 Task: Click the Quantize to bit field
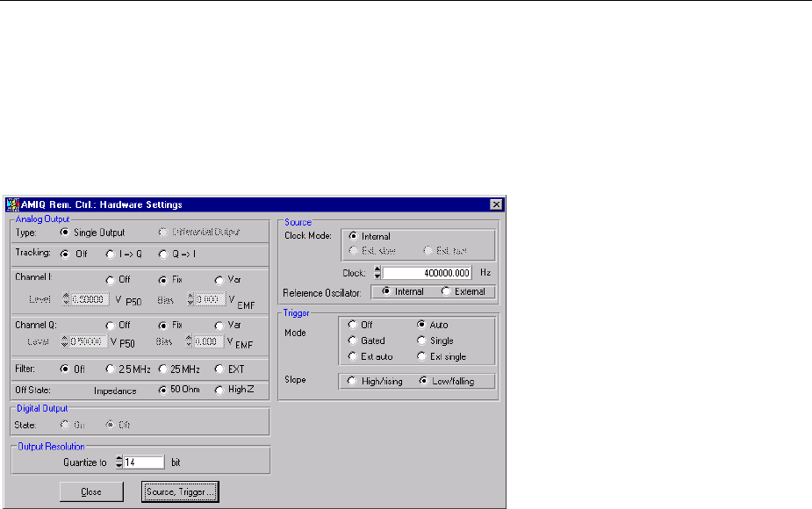pos(143,462)
